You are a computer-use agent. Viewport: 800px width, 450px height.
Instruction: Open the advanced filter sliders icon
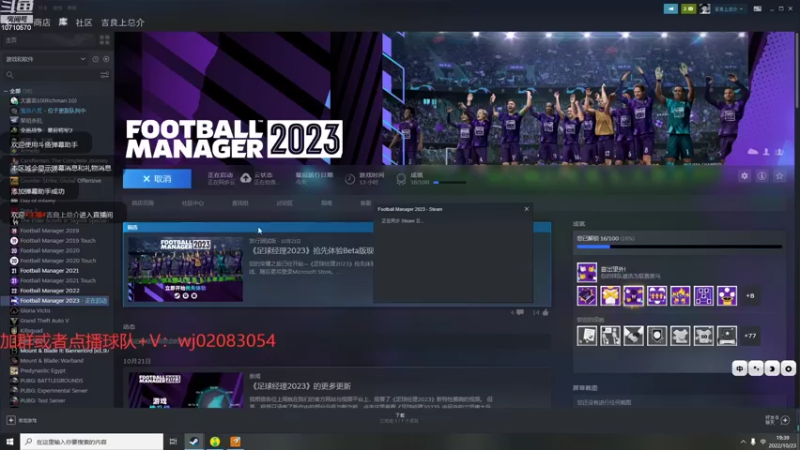point(105,75)
